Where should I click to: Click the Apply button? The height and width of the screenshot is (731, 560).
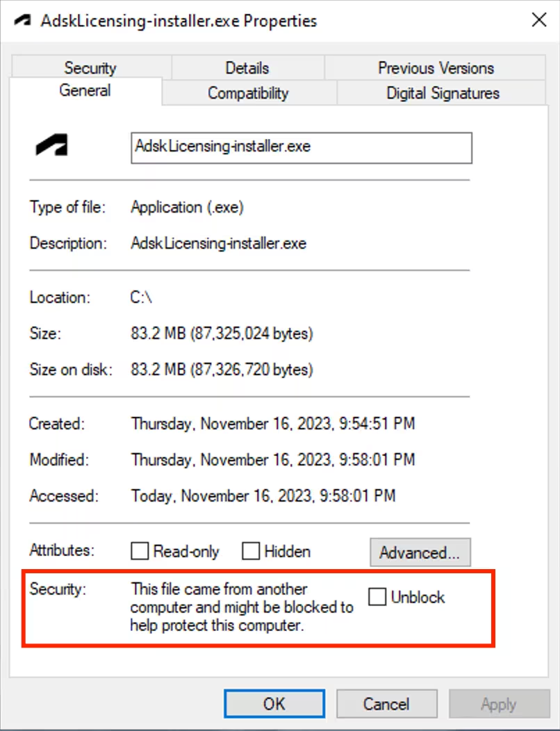pos(498,704)
